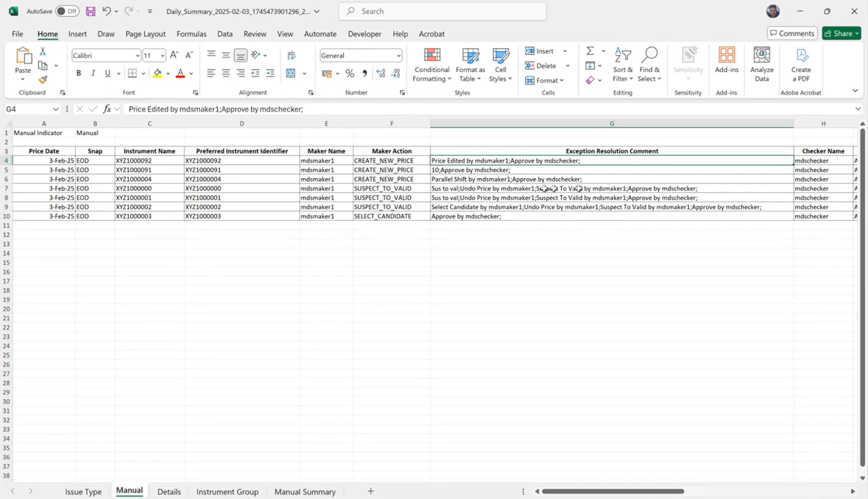868x499 pixels.
Task: Open Cell Styles gallery
Action: [x=501, y=65]
